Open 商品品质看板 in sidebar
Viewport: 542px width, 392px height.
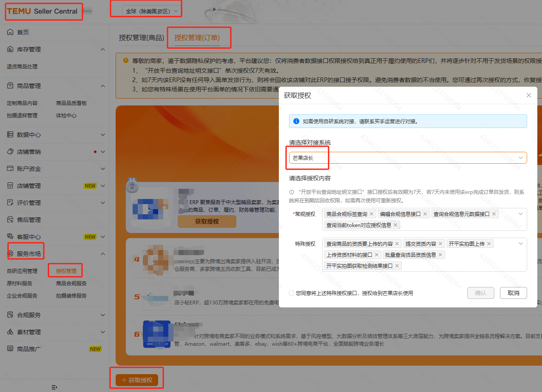click(71, 103)
